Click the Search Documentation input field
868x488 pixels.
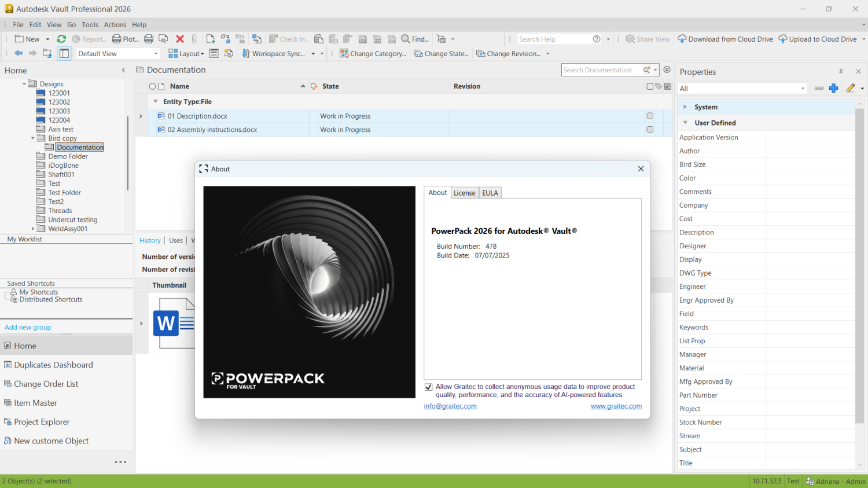(x=601, y=70)
